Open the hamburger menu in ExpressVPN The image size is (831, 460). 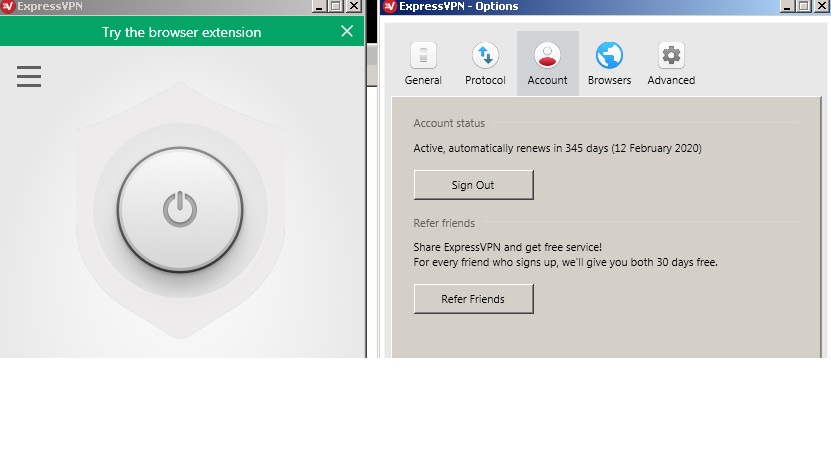[29, 76]
